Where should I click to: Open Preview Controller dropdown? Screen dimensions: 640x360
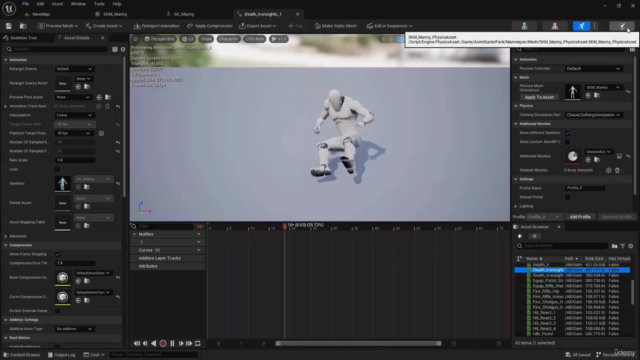click(593, 69)
